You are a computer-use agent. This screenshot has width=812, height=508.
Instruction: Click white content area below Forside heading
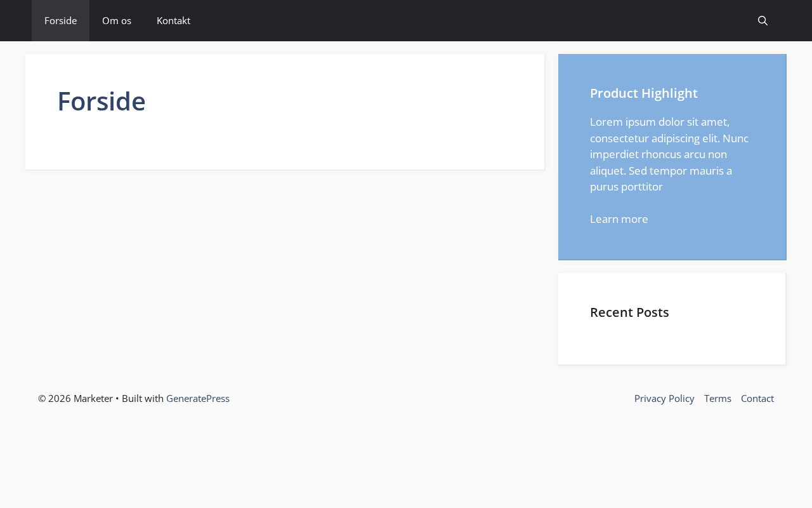(x=284, y=146)
